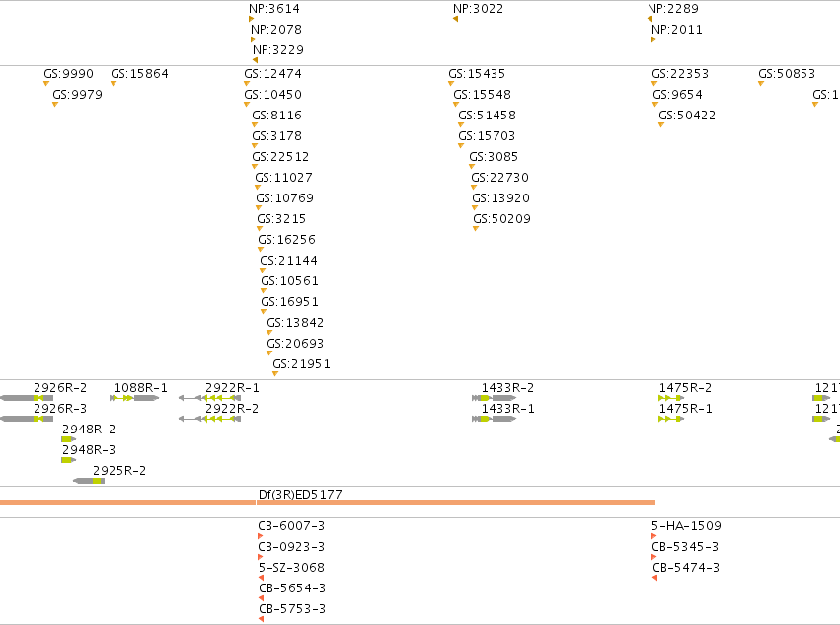840x625 pixels.
Task: Select the NP:3229 feature label
Action: coord(278,49)
